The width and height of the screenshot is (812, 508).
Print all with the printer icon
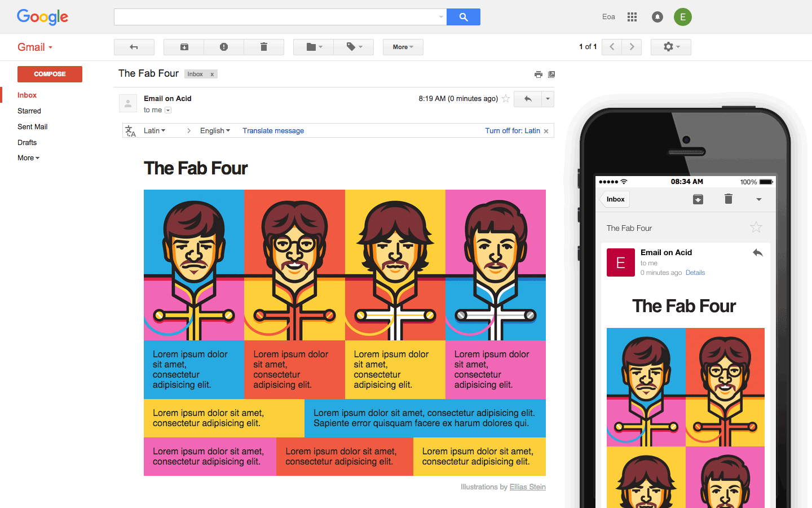[539, 75]
